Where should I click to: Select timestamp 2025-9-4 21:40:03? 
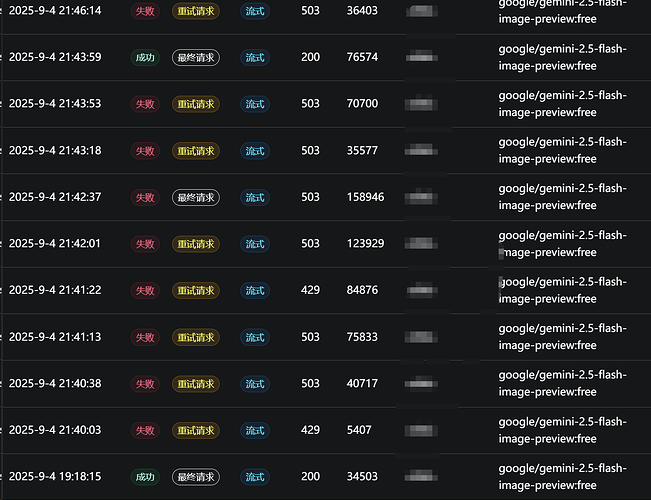55,430
